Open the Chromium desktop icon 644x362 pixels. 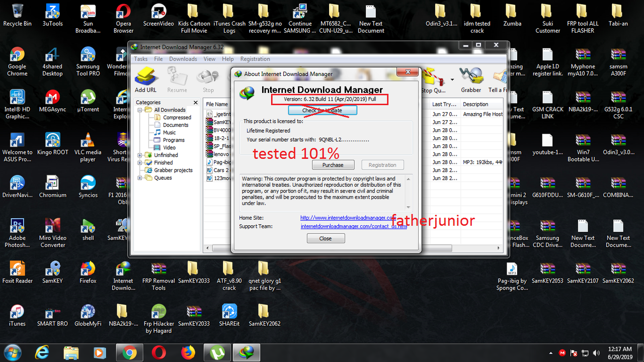(52, 187)
